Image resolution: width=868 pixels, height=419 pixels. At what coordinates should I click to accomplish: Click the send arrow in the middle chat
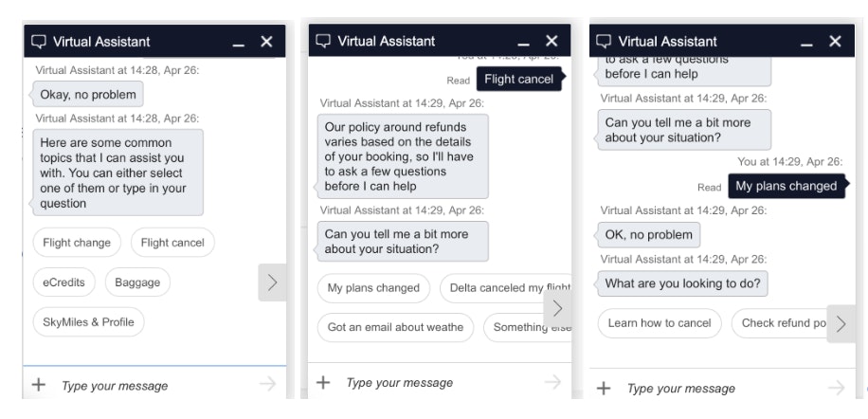point(552,381)
